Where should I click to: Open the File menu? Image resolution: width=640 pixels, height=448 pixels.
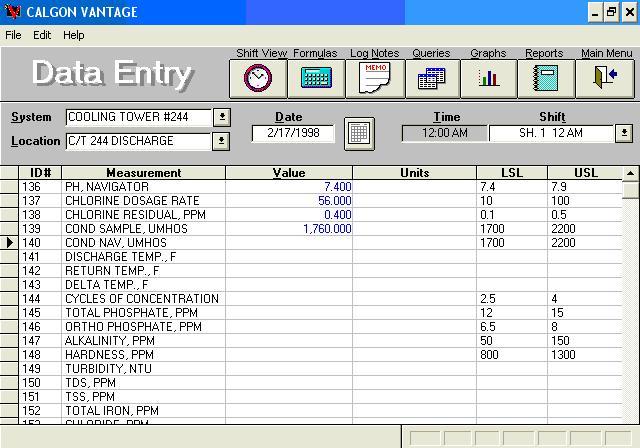click(x=13, y=35)
